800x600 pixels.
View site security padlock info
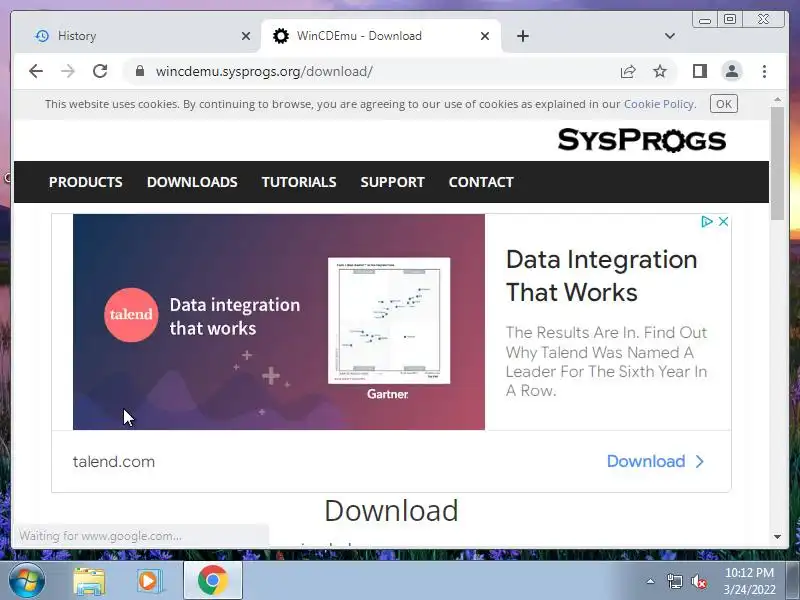click(x=140, y=71)
